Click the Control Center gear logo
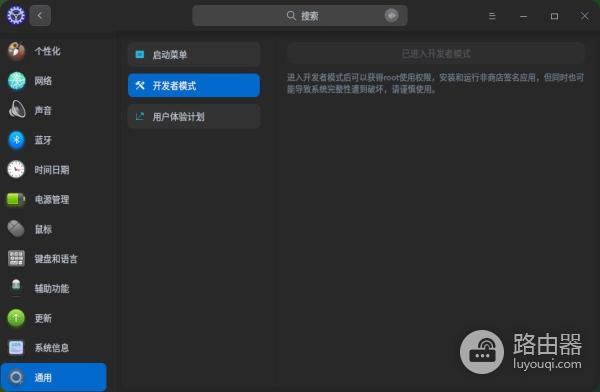Screen dimensions: 600x392 [16, 16]
